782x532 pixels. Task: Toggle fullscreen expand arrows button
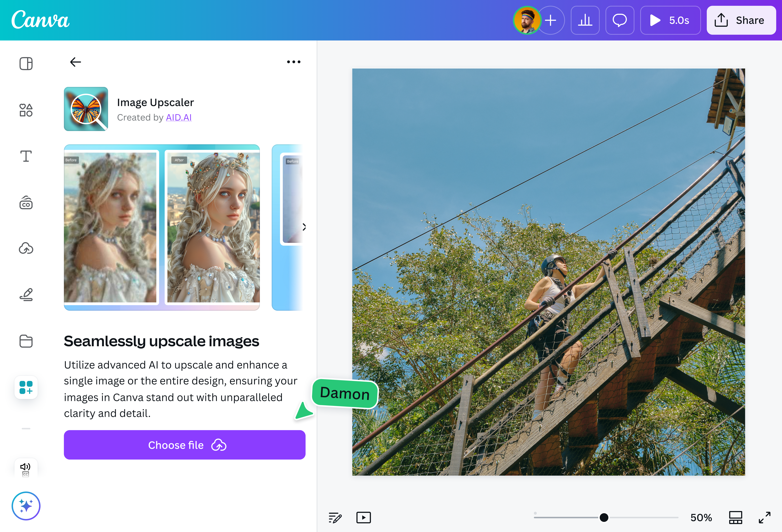(x=764, y=518)
